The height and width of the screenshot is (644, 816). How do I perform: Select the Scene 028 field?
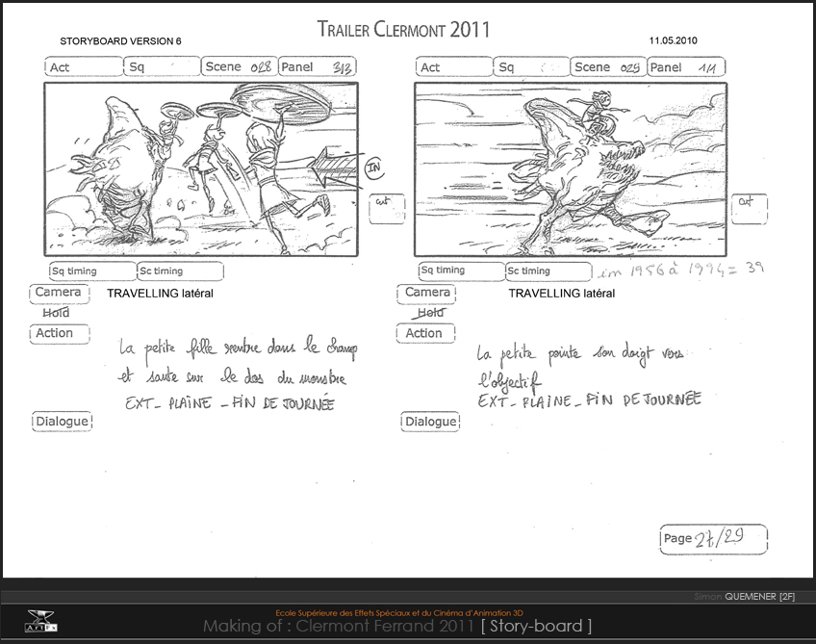click(240, 66)
